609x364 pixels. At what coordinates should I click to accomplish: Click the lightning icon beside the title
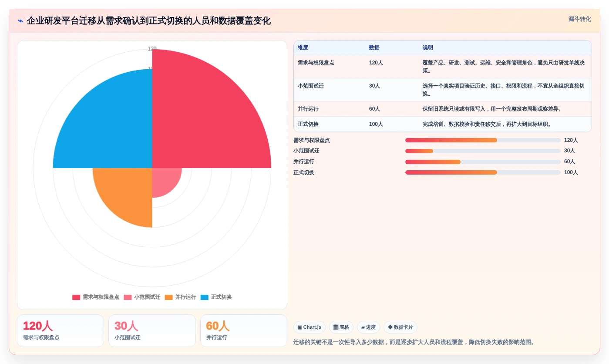point(20,21)
